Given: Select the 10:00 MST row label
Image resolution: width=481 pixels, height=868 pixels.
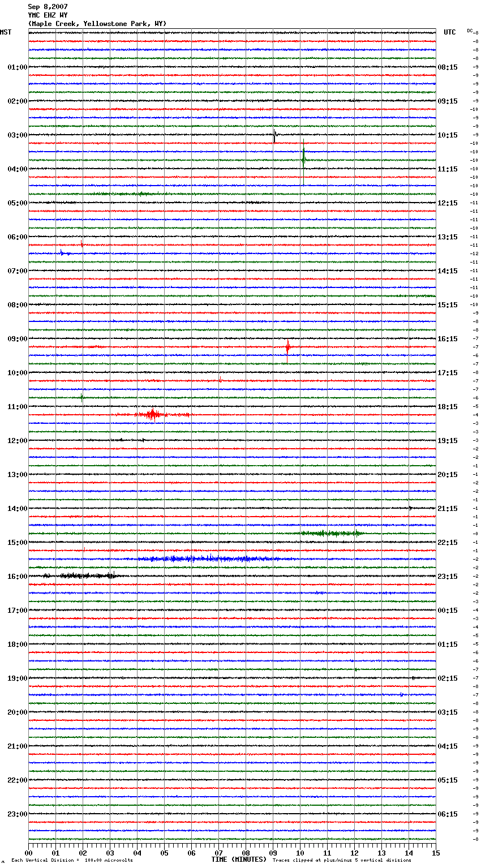Looking at the screenshot, I should click(18, 373).
